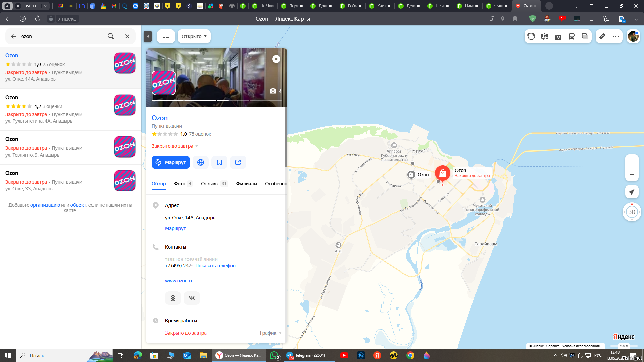Expand the График working hours schedule

(x=271, y=333)
